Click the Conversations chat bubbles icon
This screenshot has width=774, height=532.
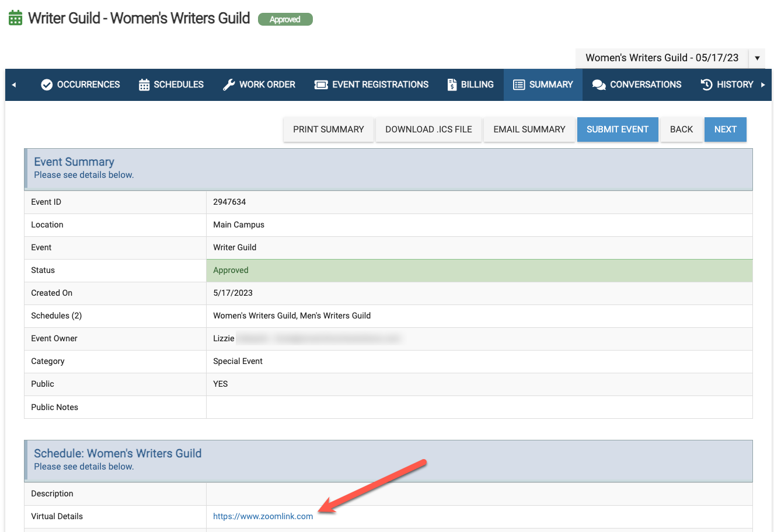click(599, 85)
